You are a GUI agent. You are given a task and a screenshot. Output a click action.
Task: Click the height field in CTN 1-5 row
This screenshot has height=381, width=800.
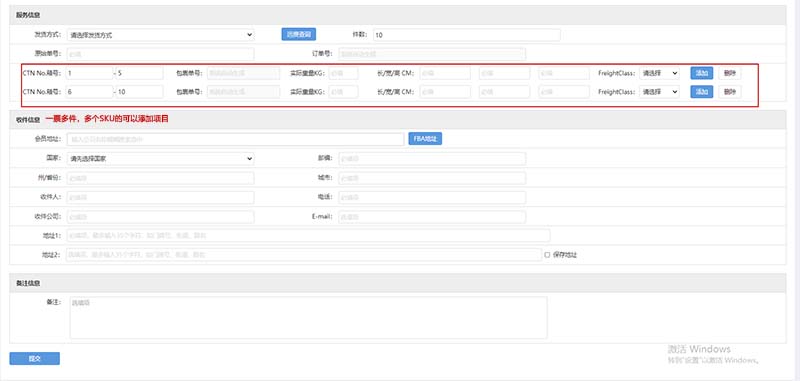[x=564, y=73]
